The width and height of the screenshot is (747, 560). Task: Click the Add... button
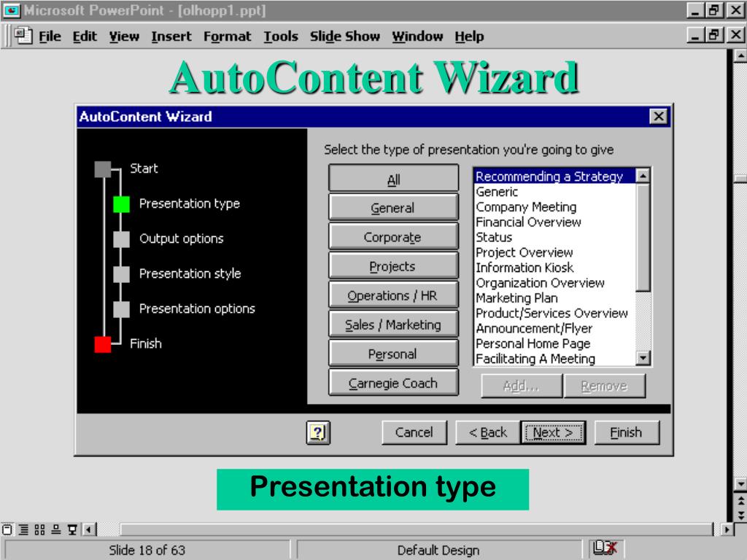click(x=521, y=386)
